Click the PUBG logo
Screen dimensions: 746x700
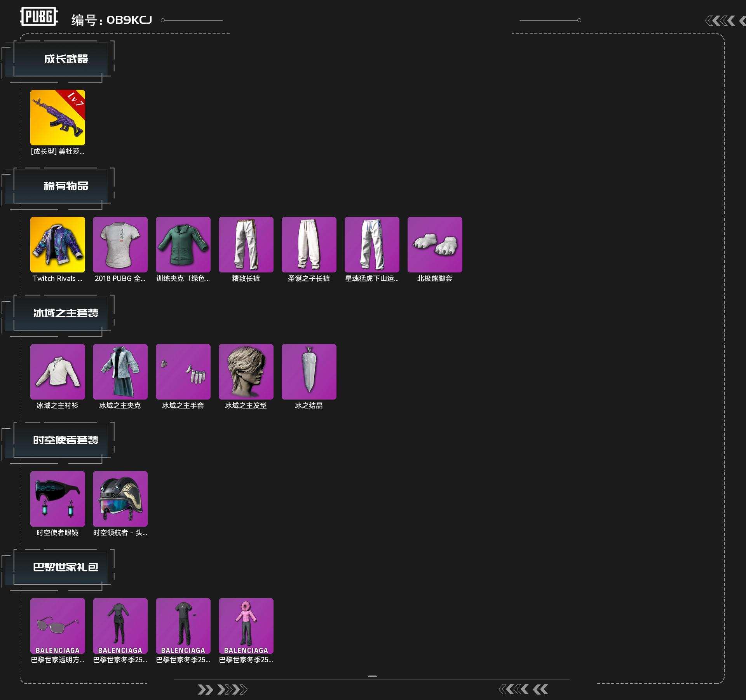click(39, 17)
